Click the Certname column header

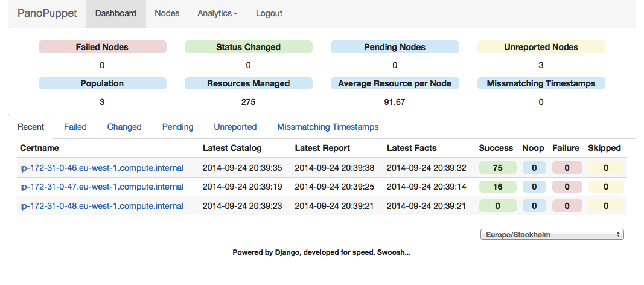pos(39,148)
